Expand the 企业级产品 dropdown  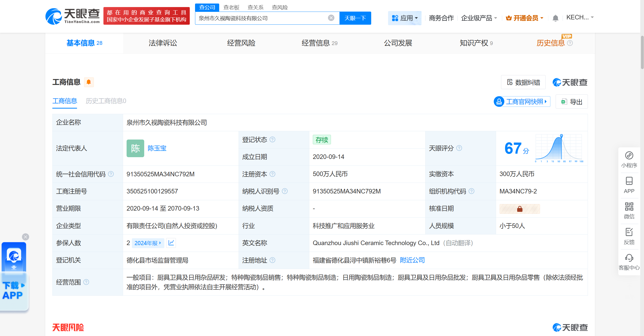pyautogui.click(x=479, y=18)
